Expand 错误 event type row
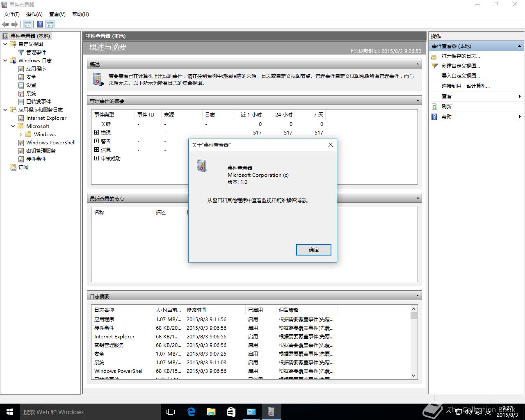The height and width of the screenshot is (420, 525). pos(96,132)
